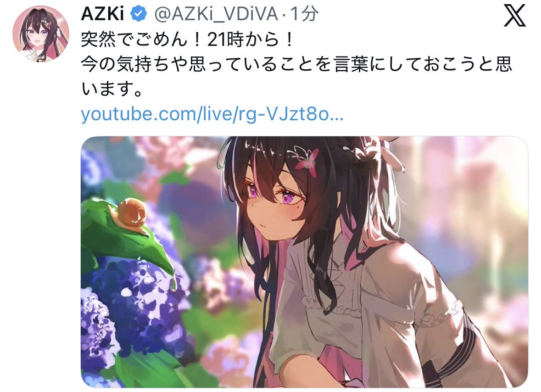The height and width of the screenshot is (392, 541).
Task: Click the blue verified badge
Action: point(139,15)
